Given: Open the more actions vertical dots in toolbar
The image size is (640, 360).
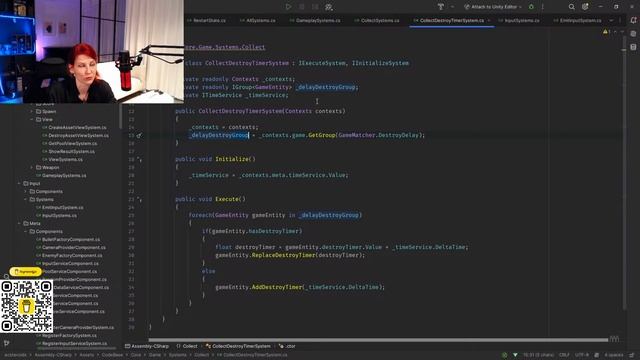Looking at the screenshot, I should (543, 7).
